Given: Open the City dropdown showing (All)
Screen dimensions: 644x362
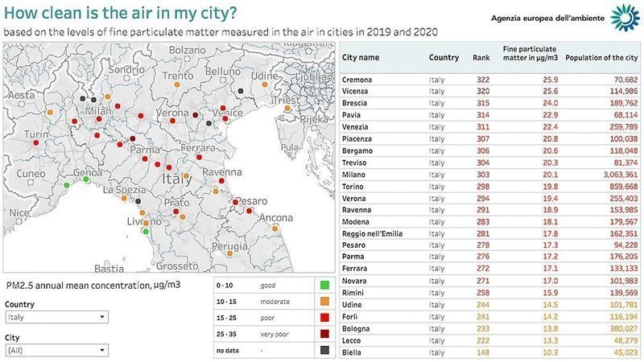Looking at the screenshot, I should click(56, 350).
